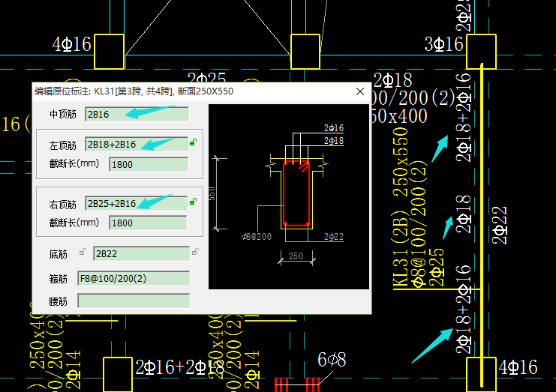Click the beam cross-section preview image
The image size is (556, 392).
289,196
